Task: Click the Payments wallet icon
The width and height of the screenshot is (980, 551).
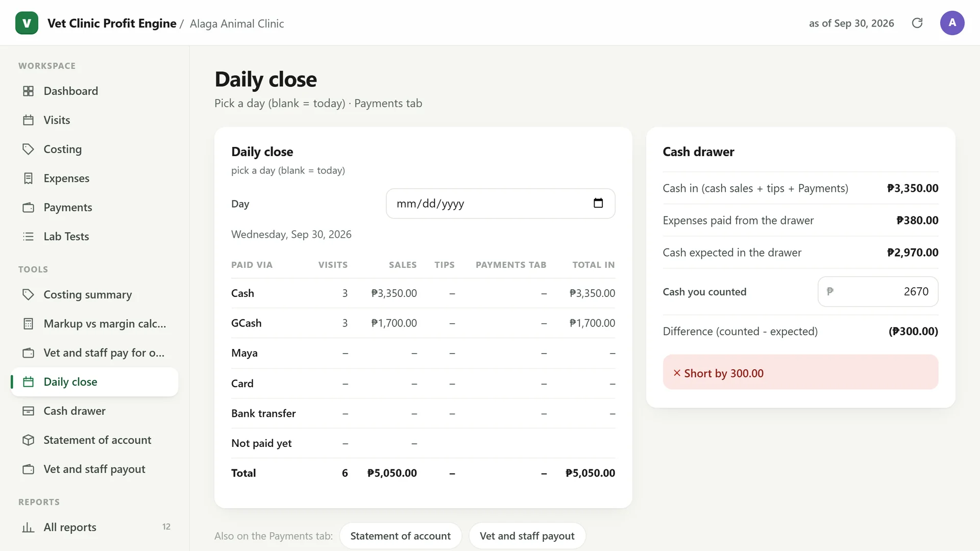Action: [29, 207]
